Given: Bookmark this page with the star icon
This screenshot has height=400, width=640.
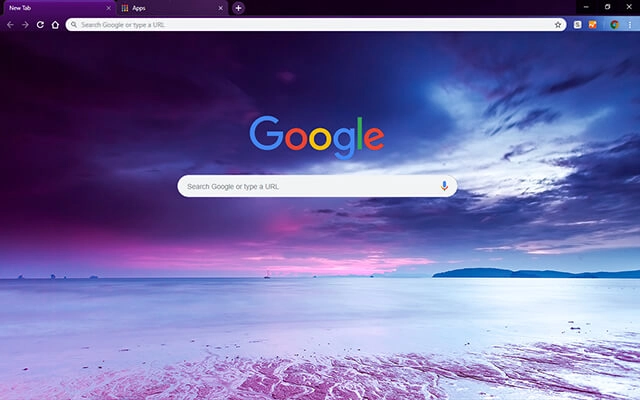Looking at the screenshot, I should [558, 24].
